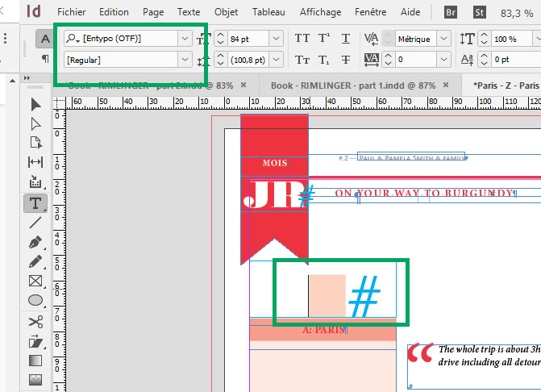Toggle Underline text formatting
This screenshot has width=541, height=392.
coord(346,39)
